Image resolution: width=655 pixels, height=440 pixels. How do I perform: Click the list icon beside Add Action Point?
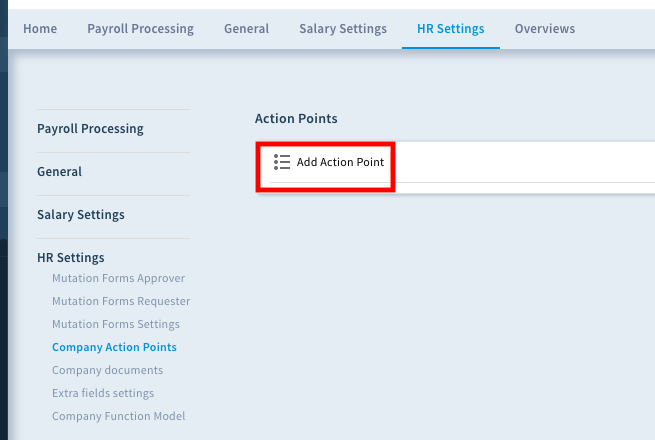tap(282, 162)
